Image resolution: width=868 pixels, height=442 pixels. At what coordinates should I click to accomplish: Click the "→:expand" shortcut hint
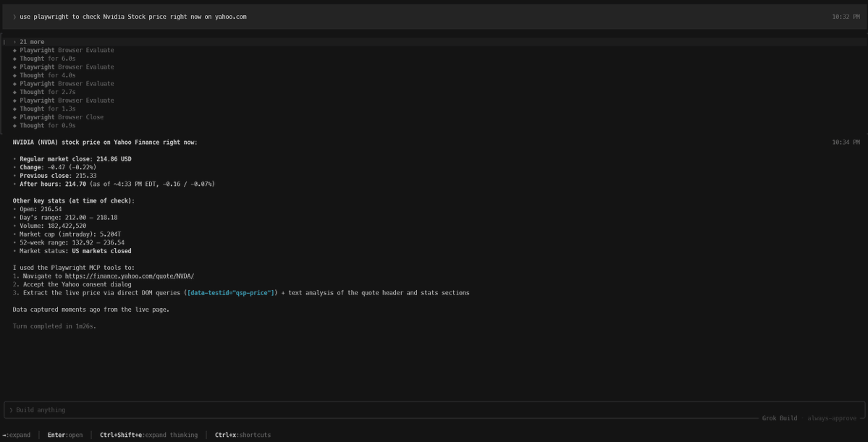tap(17, 435)
